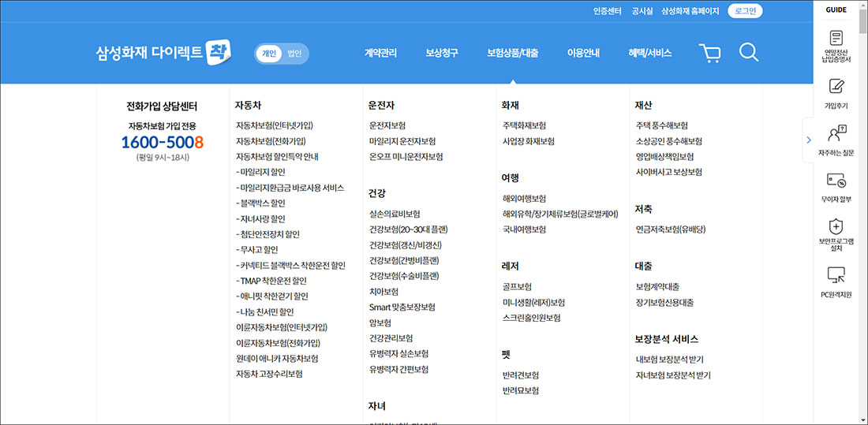Go to 공시실 link
This screenshot has height=425, width=868.
click(x=642, y=11)
